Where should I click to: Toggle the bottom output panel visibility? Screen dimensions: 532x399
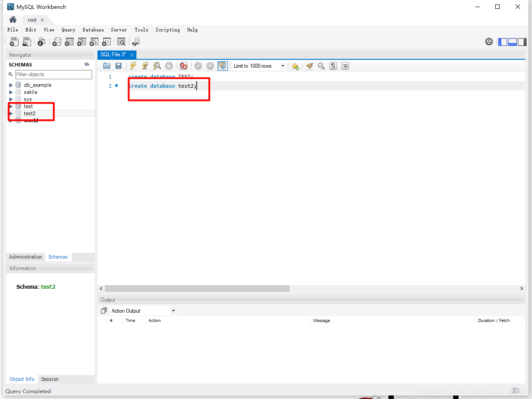pos(513,42)
